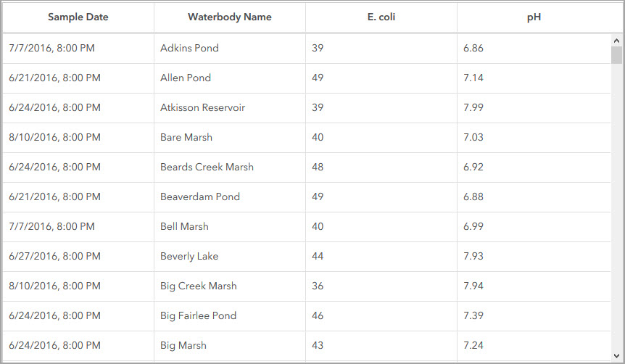Click the scrollbar down arrow
Screen dimensions: 625x364
point(616,355)
